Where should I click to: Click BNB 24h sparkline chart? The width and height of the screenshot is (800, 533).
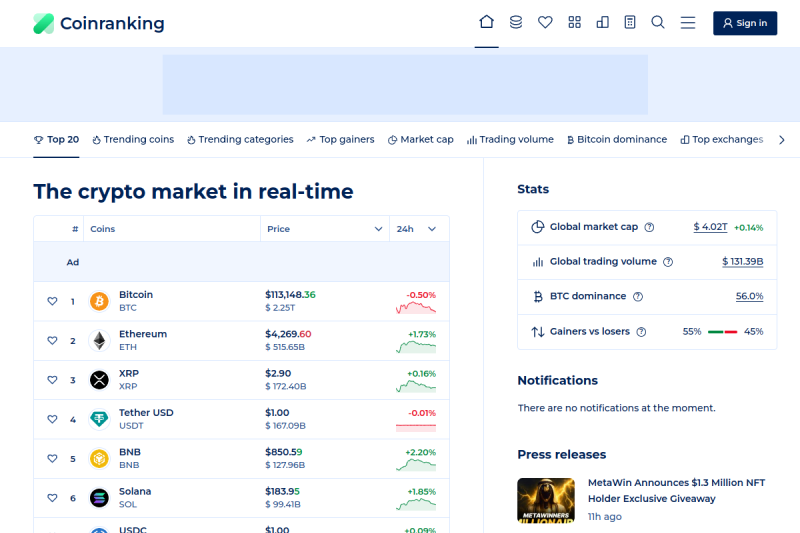(x=416, y=465)
